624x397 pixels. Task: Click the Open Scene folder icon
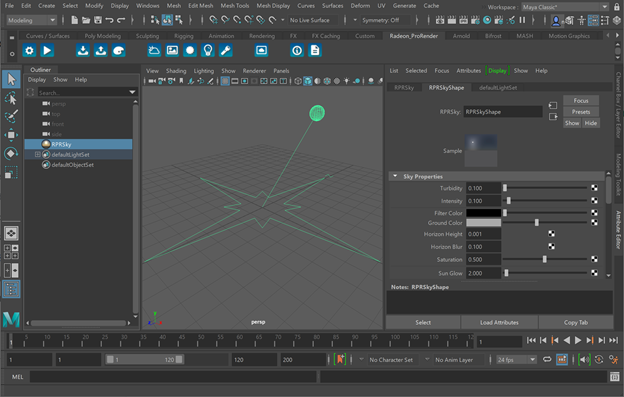pyautogui.click(x=86, y=20)
